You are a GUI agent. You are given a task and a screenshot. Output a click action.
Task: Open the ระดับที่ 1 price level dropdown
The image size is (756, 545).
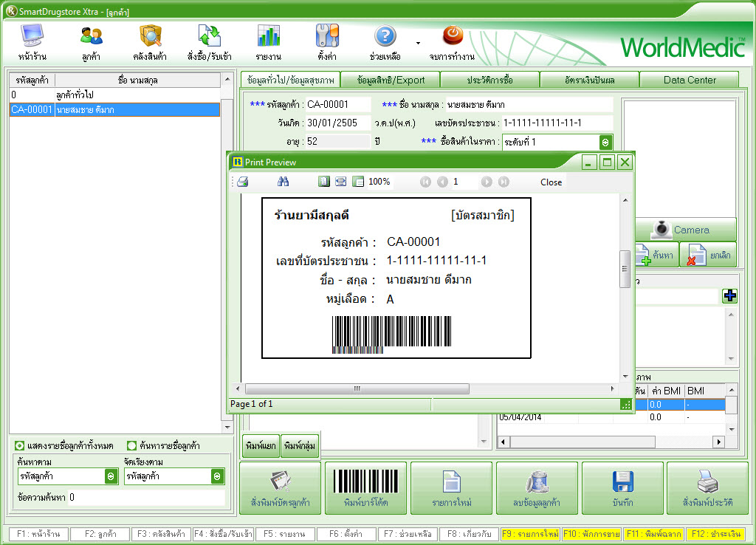tap(605, 143)
